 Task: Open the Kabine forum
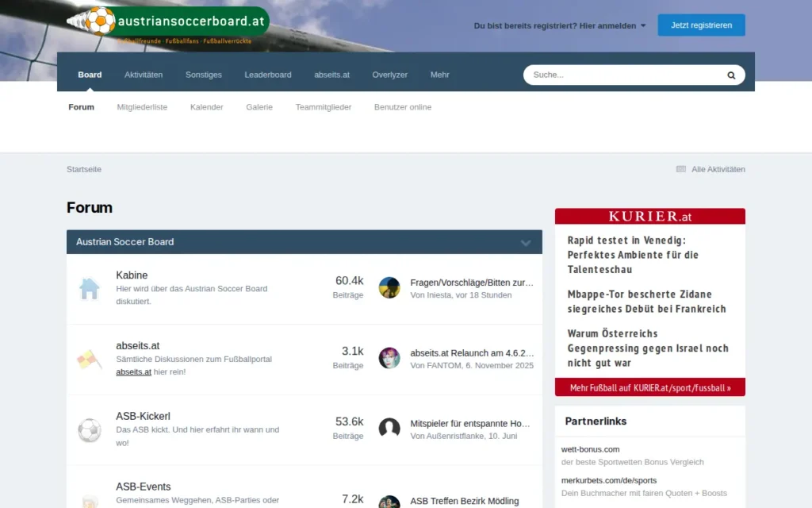click(x=132, y=275)
